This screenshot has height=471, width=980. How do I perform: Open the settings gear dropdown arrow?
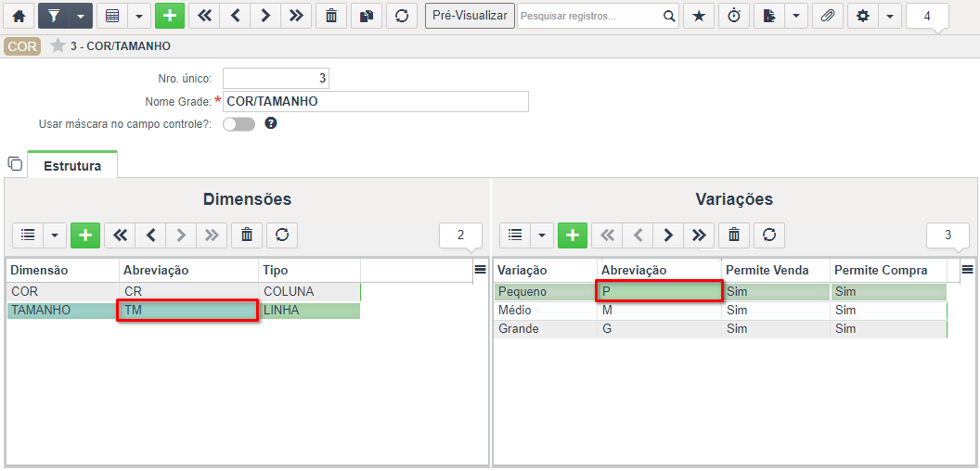tap(890, 17)
